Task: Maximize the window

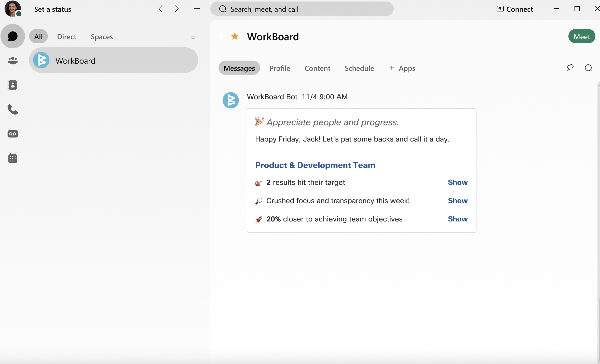Action: [x=577, y=9]
